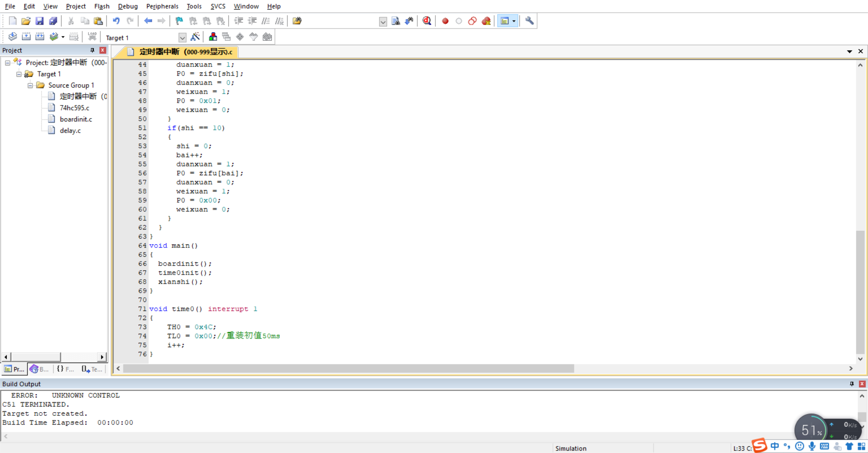Pin the Project panel
This screenshot has height=453, width=868.
(92, 50)
